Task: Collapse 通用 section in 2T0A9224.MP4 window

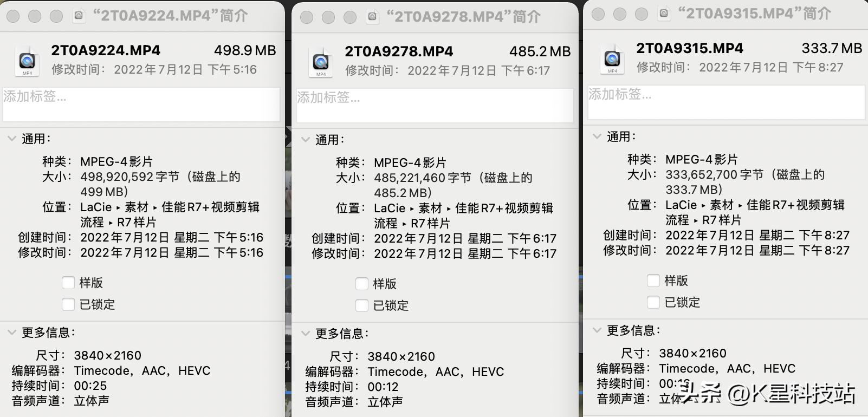Action: tap(12, 139)
